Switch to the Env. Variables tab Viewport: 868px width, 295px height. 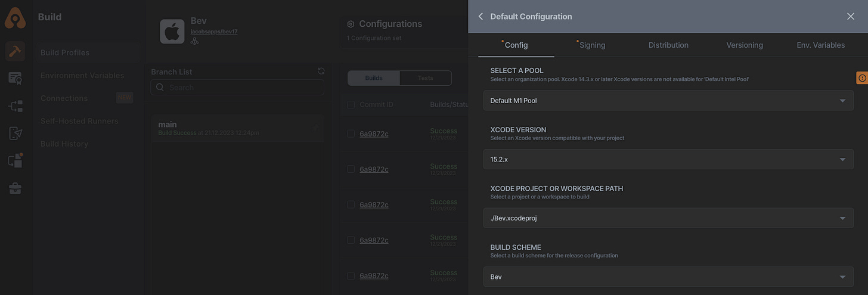(x=821, y=45)
